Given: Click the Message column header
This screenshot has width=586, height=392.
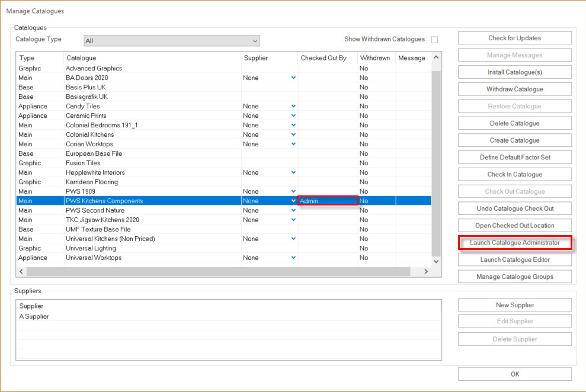Looking at the screenshot, I should (413, 58).
